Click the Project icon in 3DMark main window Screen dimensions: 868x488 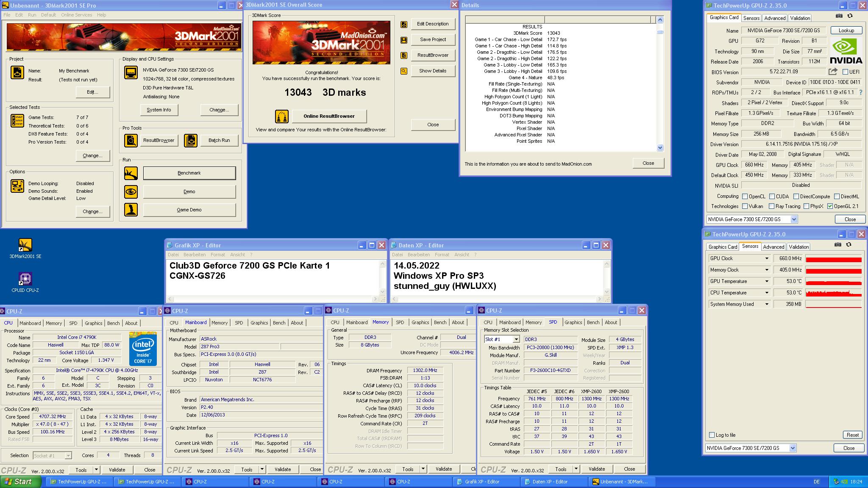pos(17,72)
